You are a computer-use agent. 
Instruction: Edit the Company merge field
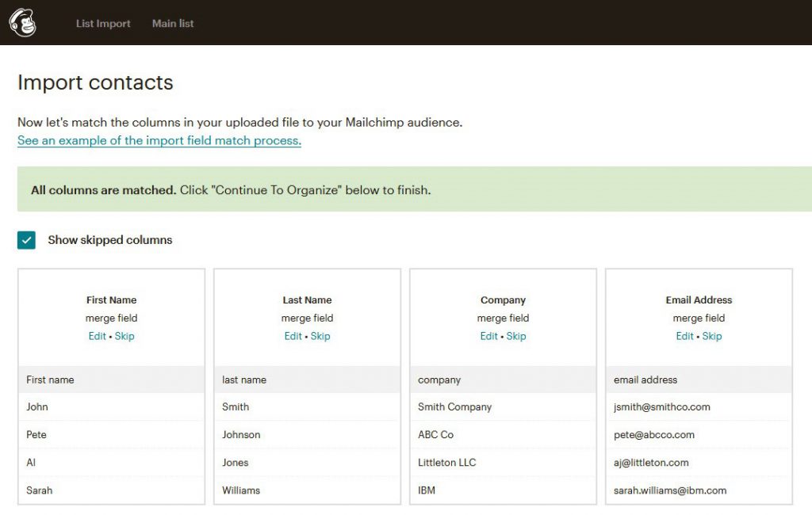click(x=488, y=336)
